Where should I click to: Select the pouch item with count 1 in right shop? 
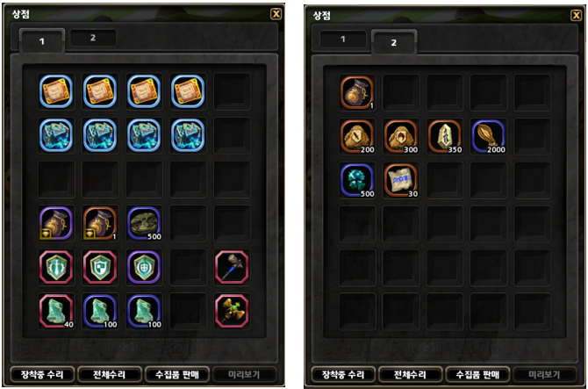pos(357,93)
